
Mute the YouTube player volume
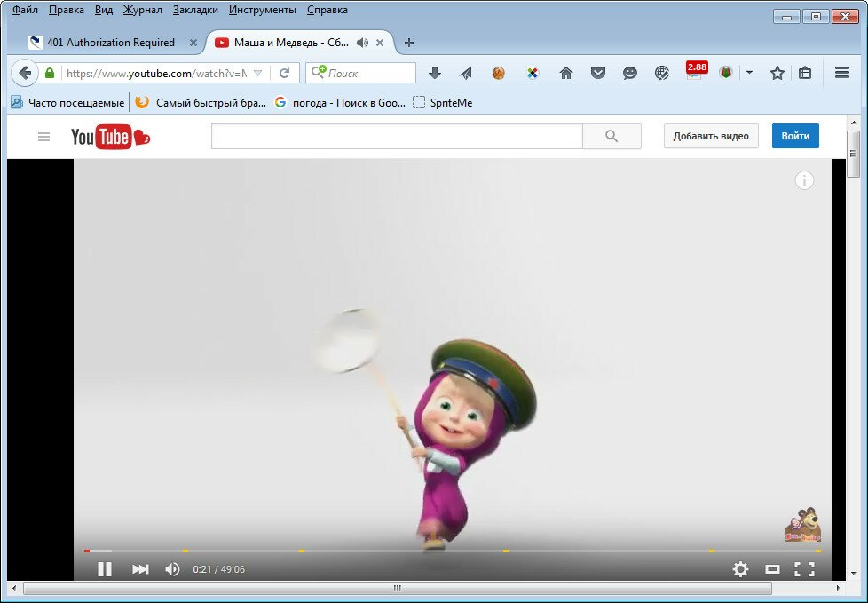coord(172,568)
